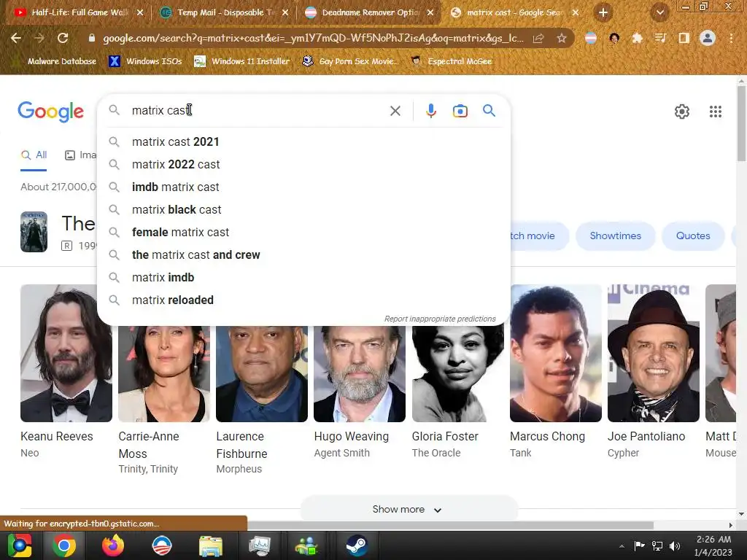This screenshot has width=747, height=560.
Task: Bookmark this page with the star icon
Action: (x=562, y=38)
